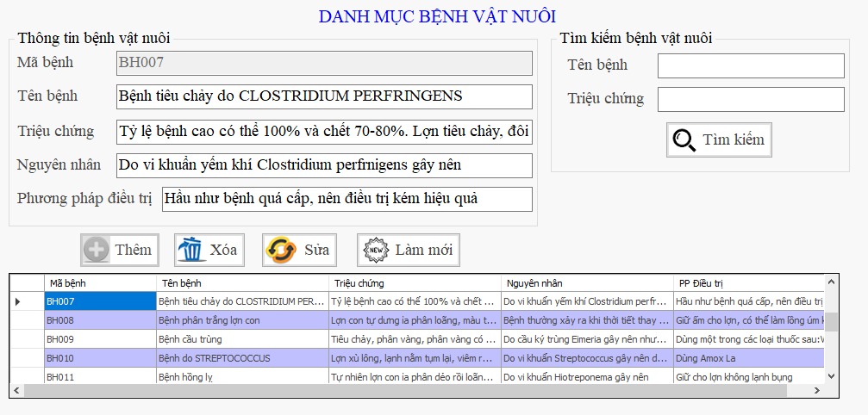Click the Mã bệnh field showing BH007
This screenshot has width=868, height=415.
[x=324, y=63]
